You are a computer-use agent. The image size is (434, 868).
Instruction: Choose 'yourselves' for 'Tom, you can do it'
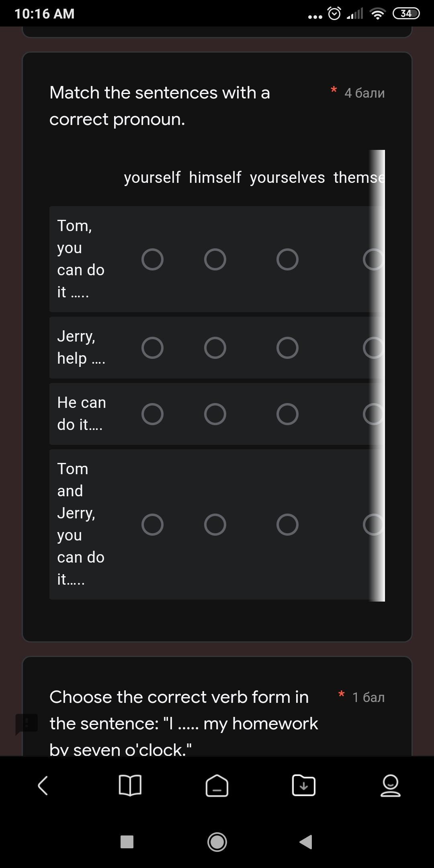click(x=287, y=259)
